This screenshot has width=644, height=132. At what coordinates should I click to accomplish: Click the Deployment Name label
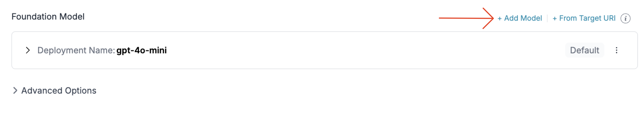[x=76, y=50]
